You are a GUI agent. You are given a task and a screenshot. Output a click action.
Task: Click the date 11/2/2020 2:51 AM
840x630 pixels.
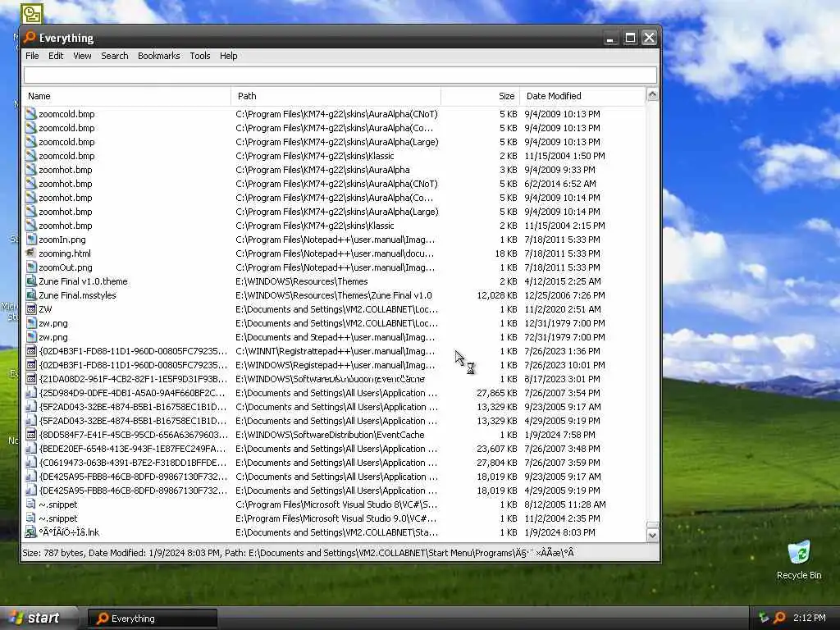(563, 309)
